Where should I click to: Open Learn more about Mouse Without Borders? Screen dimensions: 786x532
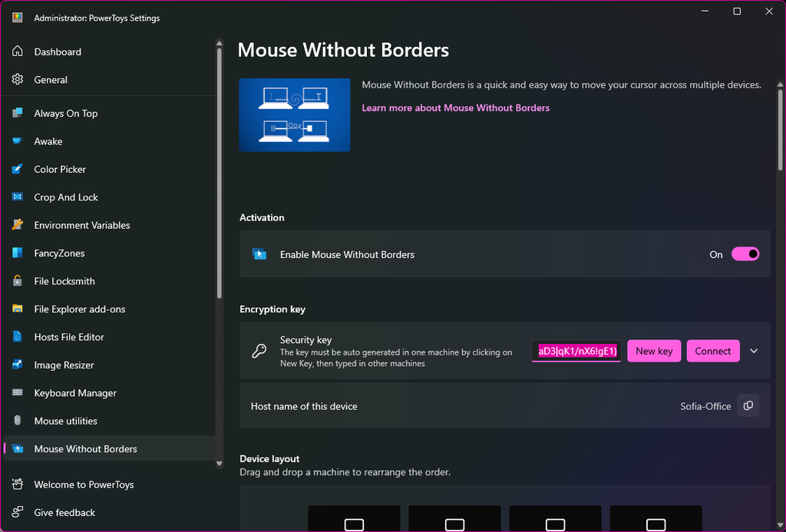455,107
